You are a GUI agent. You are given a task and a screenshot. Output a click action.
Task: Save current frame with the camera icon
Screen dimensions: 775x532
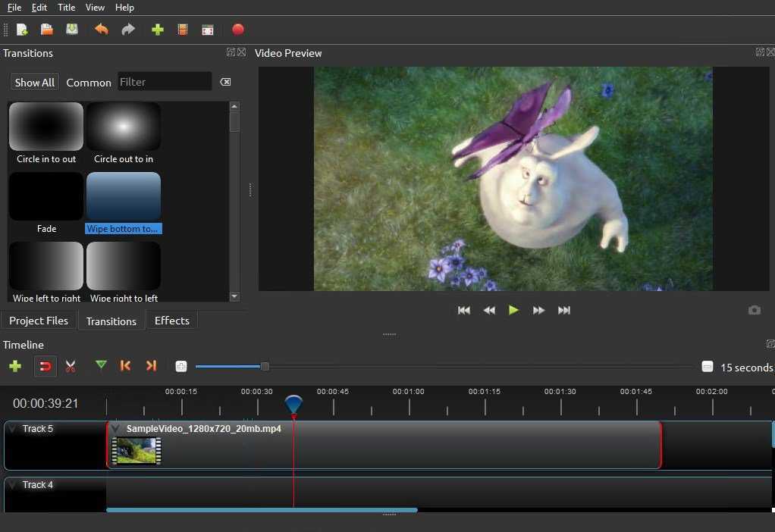click(755, 310)
